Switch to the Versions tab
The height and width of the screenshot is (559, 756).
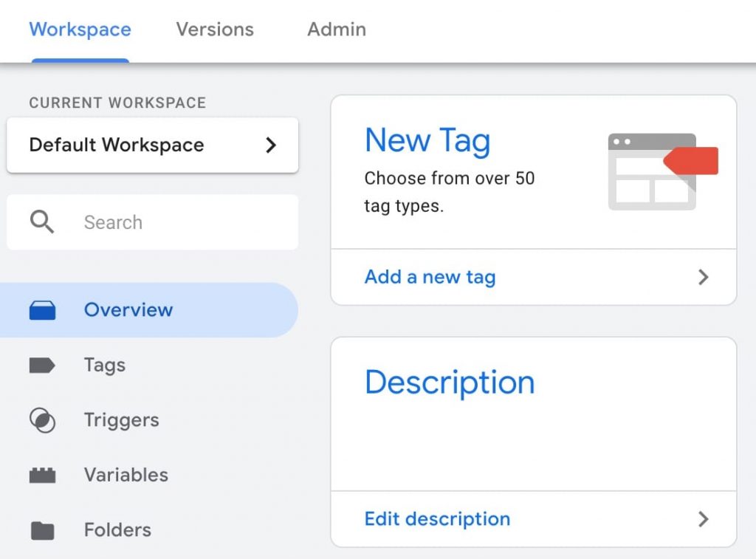pyautogui.click(x=214, y=30)
